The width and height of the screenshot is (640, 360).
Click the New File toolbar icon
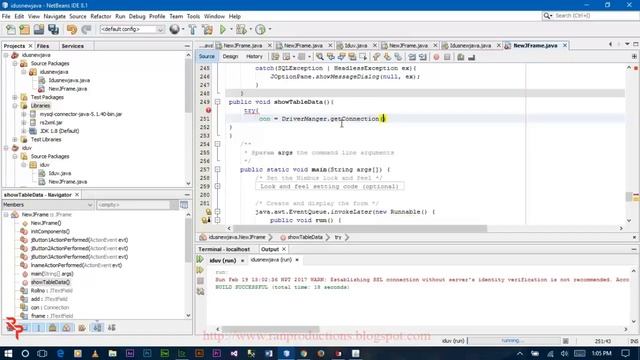coord(11,29)
